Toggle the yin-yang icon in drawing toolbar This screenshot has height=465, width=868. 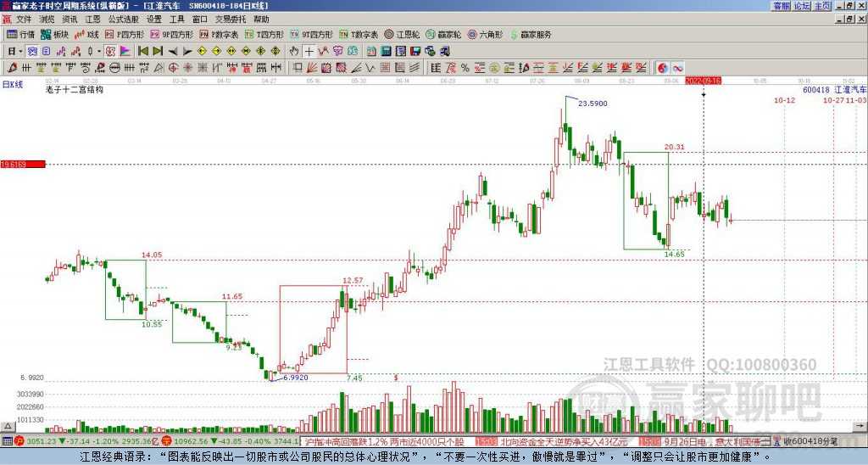[663, 68]
